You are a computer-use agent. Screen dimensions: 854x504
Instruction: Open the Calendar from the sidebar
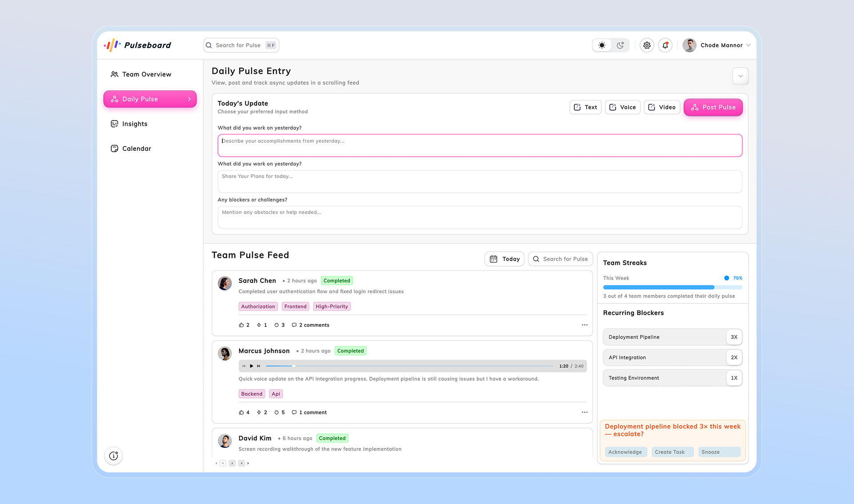(x=136, y=148)
